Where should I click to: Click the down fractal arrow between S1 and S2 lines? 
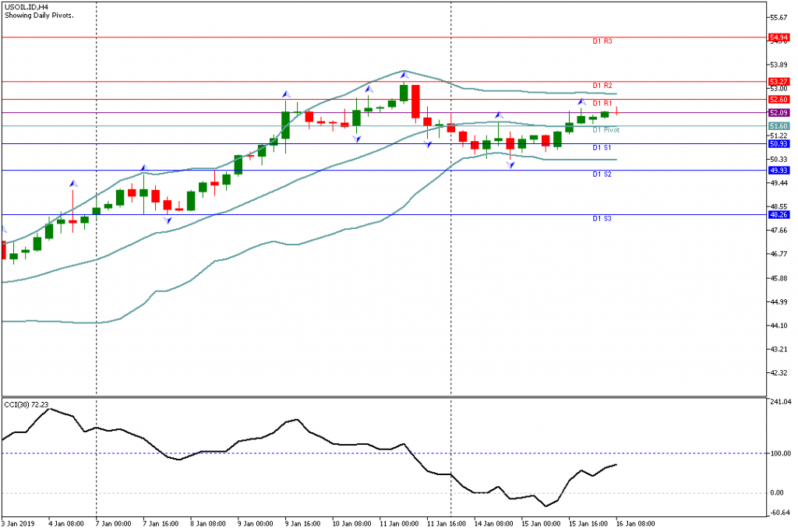pyautogui.click(x=510, y=164)
